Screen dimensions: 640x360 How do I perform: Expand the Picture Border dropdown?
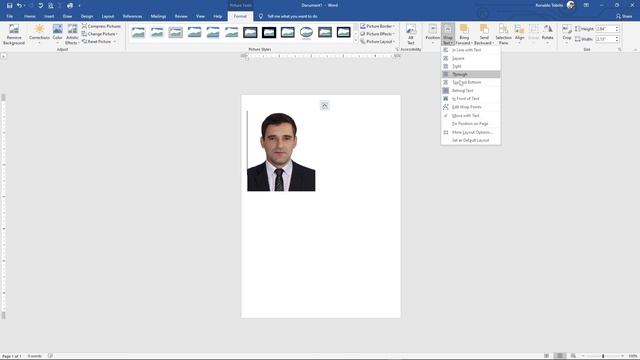pyautogui.click(x=378, y=26)
